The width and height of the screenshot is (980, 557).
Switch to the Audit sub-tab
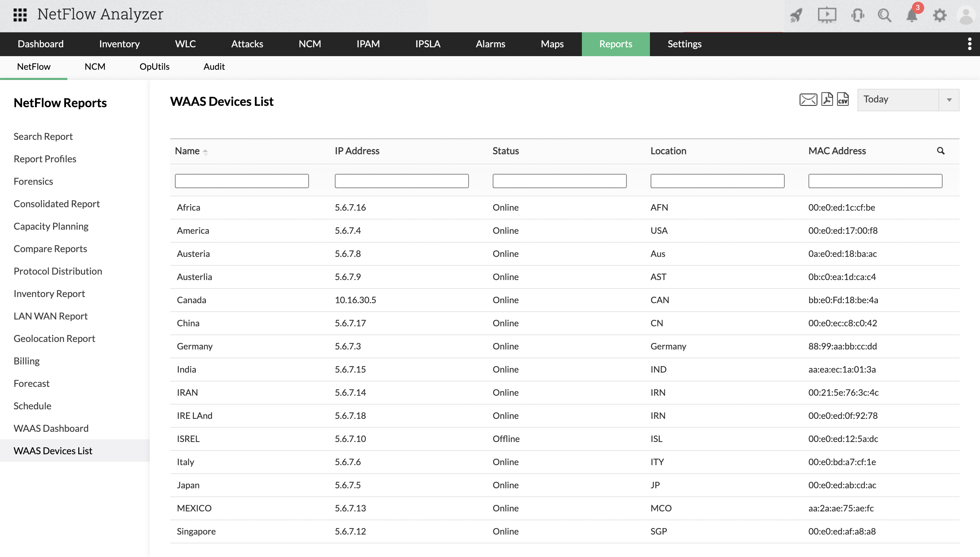point(214,67)
